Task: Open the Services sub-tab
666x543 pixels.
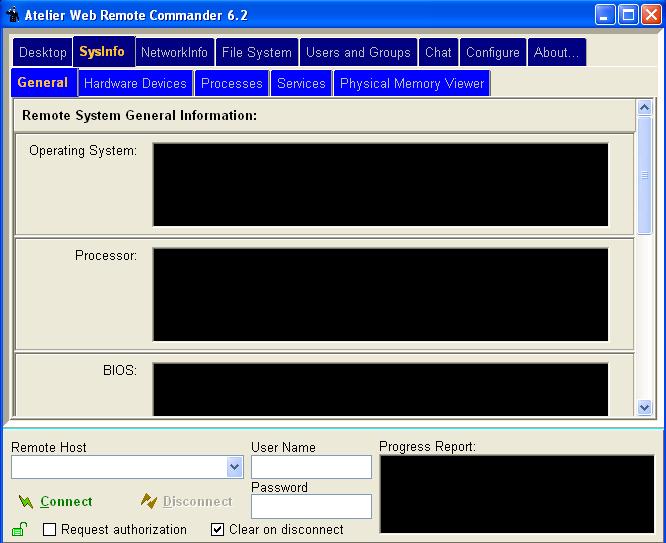Action: 301,83
